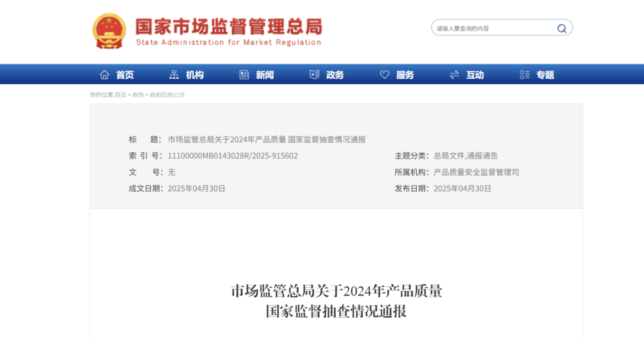Screen dimensions: 644x338
Task: Click the national emblem logo
Action: tap(109, 31)
